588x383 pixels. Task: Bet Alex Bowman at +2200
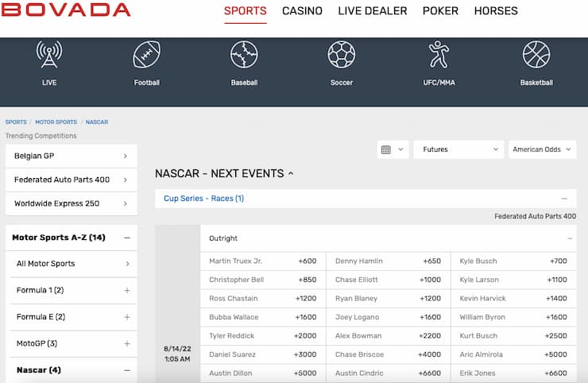388,336
